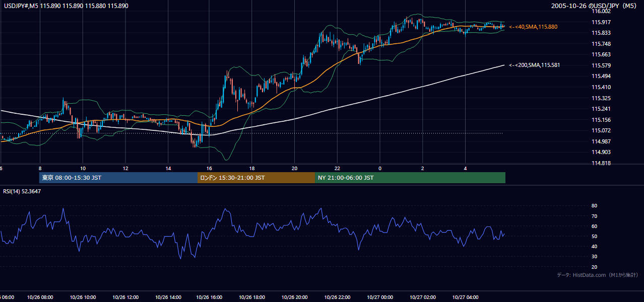644x302 pixels.
Task: Click the 115.833 price axis label
Action: pos(601,33)
